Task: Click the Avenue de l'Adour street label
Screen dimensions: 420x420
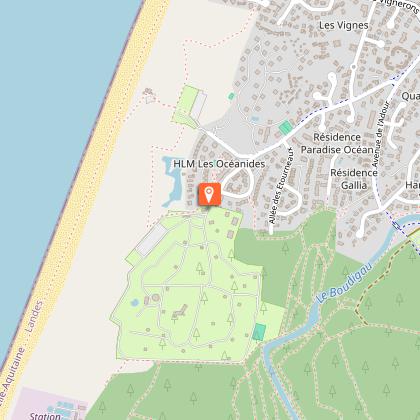Action: [x=381, y=134]
